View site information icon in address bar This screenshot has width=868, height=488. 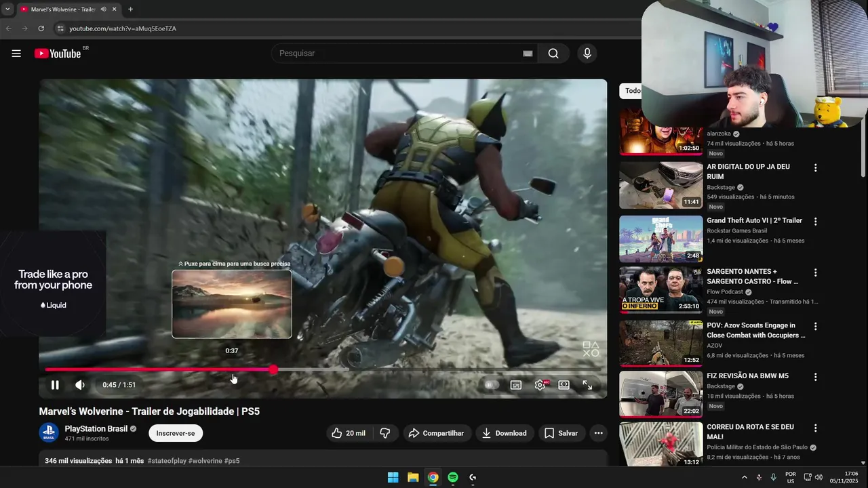(60, 28)
